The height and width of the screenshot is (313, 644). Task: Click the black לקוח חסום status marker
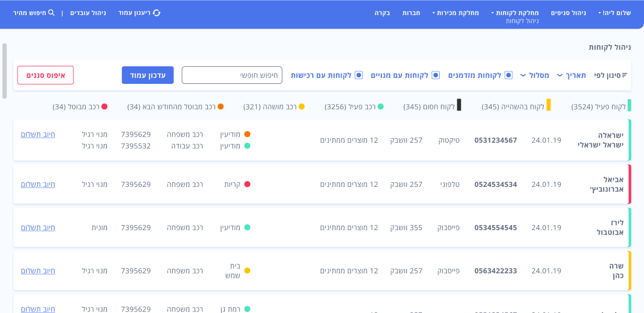459,105
